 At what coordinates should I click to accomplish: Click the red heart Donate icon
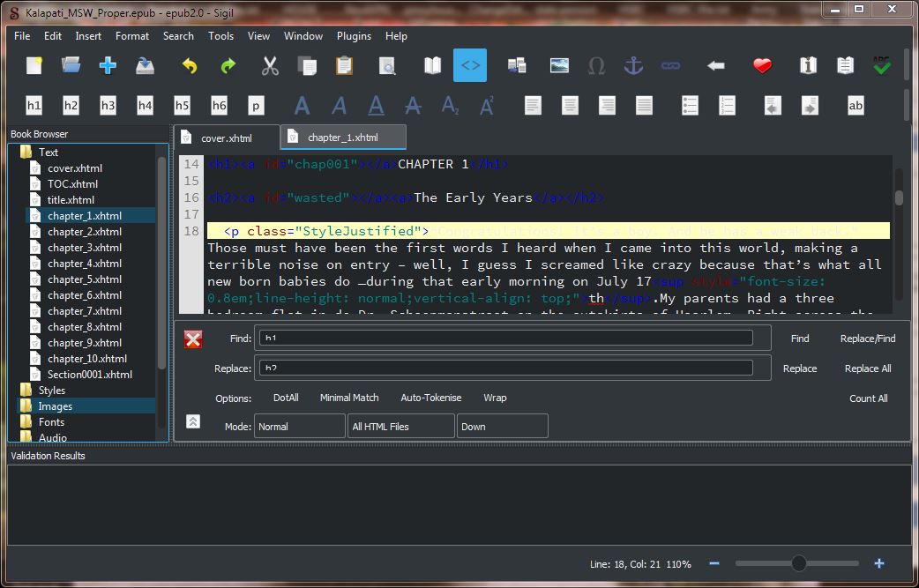pos(762,66)
